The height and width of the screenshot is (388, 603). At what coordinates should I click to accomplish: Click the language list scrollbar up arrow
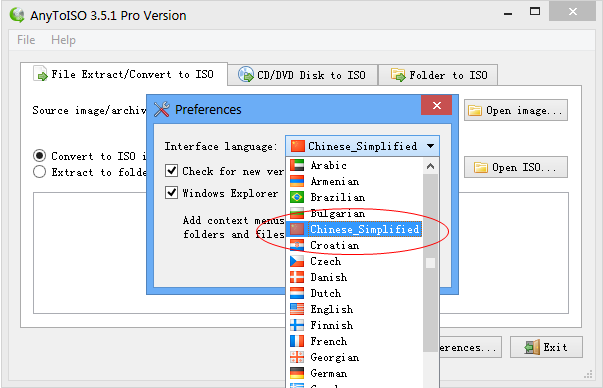430,166
